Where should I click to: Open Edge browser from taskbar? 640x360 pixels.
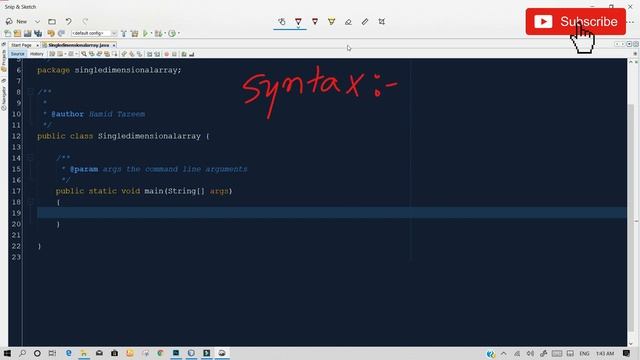coord(69,353)
